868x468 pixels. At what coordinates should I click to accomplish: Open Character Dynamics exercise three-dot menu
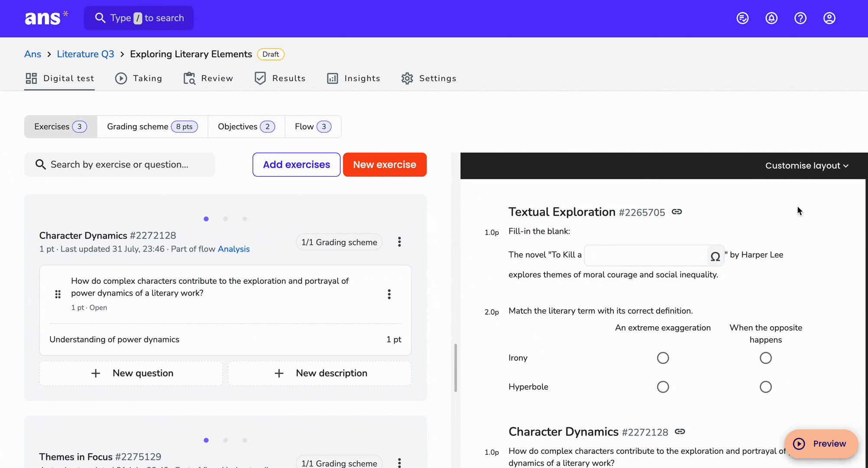(399, 242)
